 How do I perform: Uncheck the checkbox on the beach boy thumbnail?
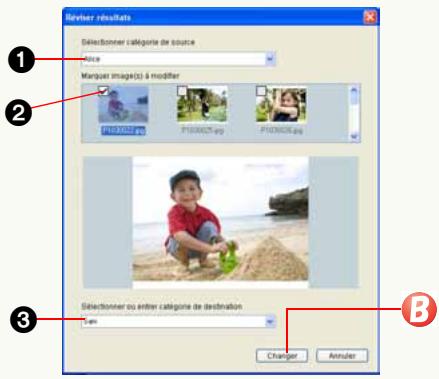tap(104, 90)
